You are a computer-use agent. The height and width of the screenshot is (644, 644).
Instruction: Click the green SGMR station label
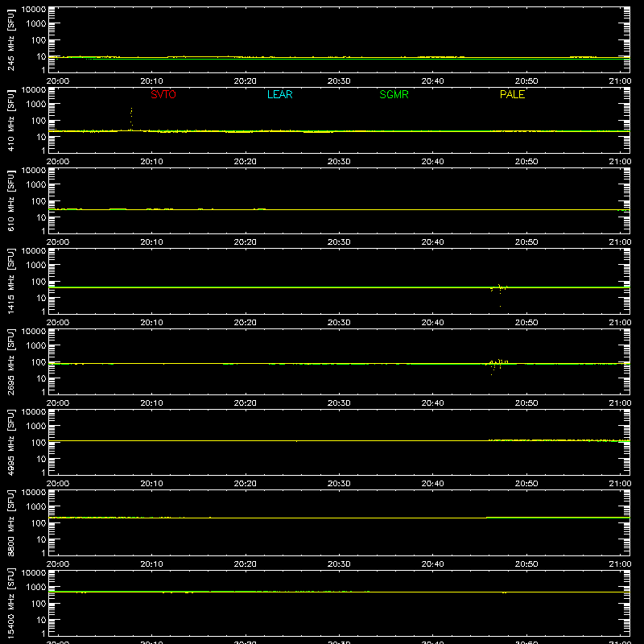tap(394, 94)
